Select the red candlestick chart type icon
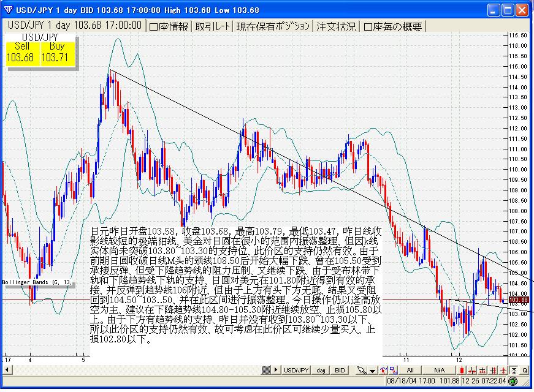 [x=462, y=370]
